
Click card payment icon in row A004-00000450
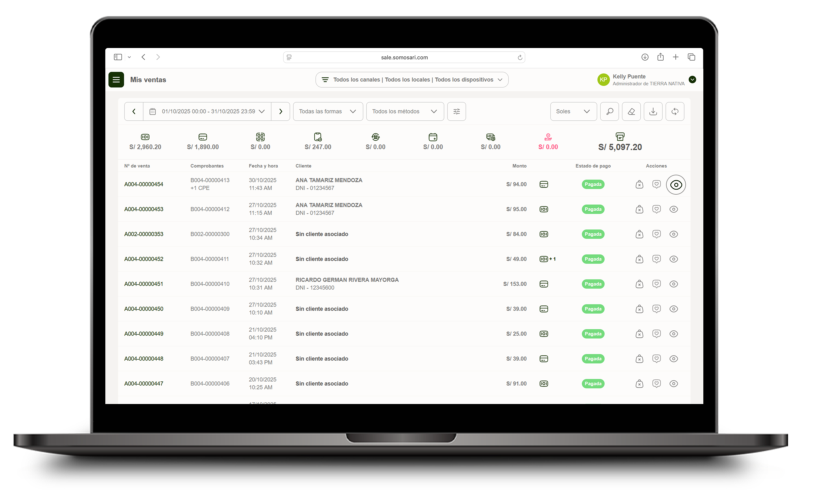pos(544,309)
